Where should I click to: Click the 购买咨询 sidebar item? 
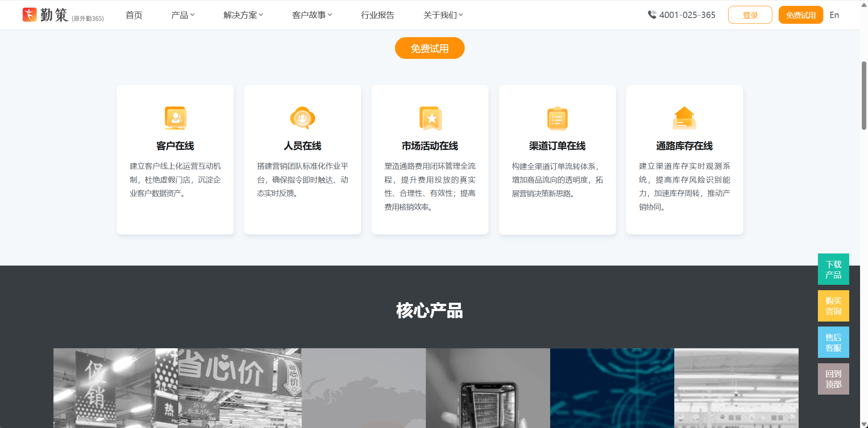(833, 305)
